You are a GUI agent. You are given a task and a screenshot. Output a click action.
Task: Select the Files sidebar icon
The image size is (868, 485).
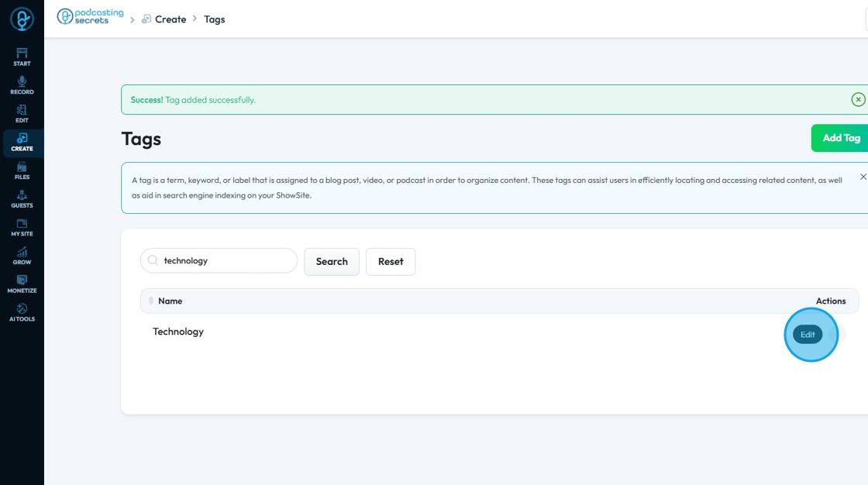coord(22,170)
